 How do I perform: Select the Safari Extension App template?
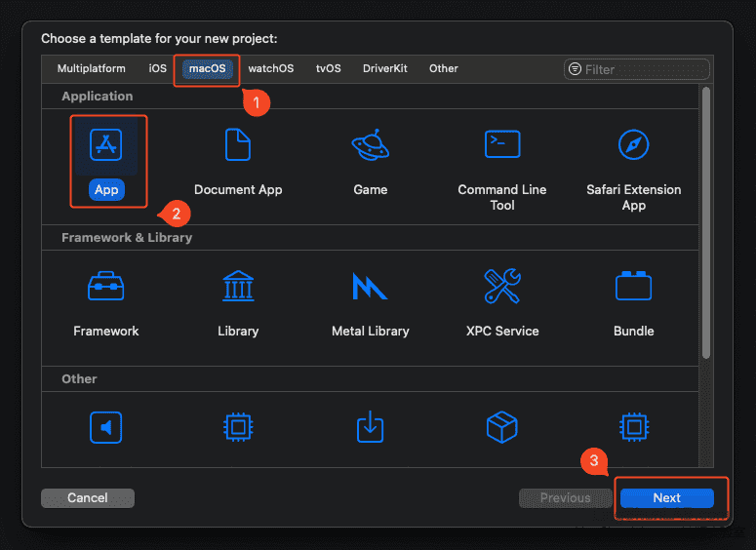click(634, 146)
